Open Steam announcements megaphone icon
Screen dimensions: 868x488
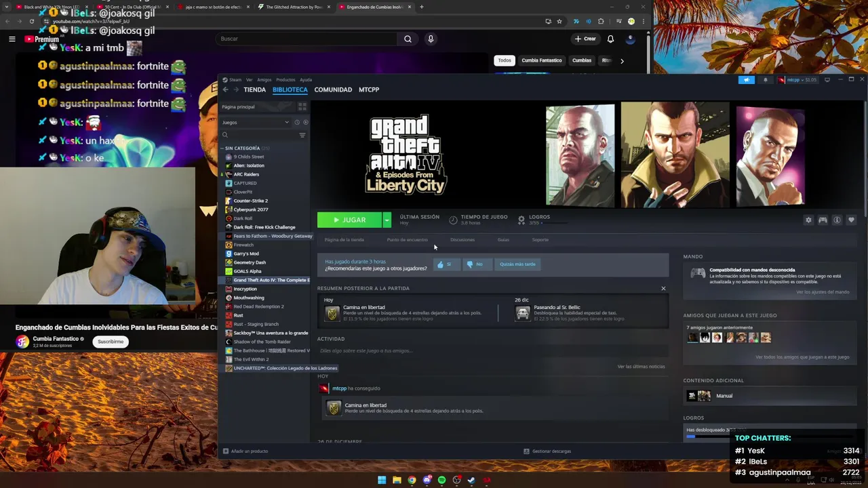[x=746, y=80]
